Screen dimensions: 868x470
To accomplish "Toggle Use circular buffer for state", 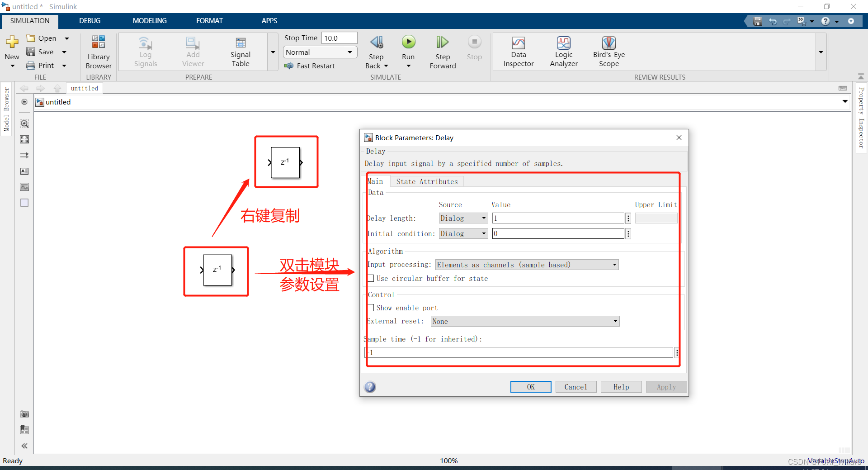I will click(x=371, y=279).
